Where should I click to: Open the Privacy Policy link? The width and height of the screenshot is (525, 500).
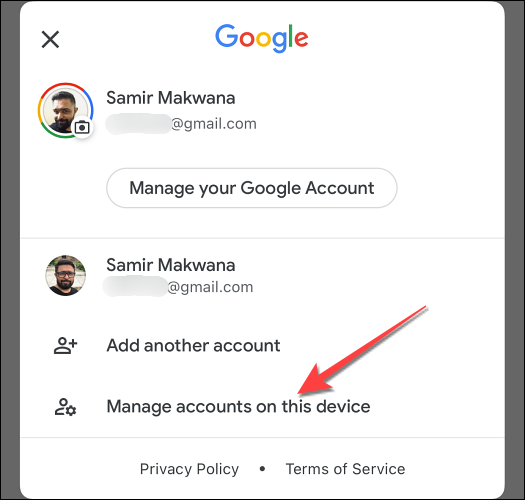pyautogui.click(x=190, y=469)
